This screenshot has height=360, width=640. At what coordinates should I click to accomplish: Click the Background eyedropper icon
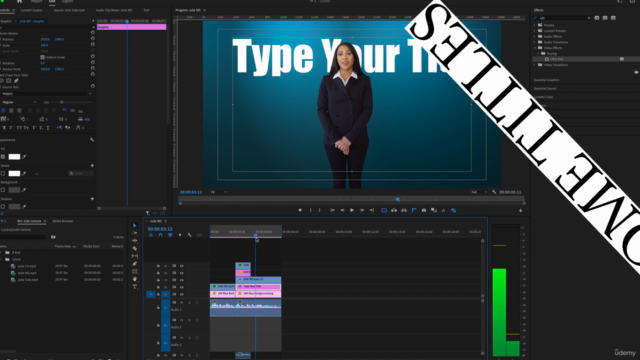(x=24, y=190)
